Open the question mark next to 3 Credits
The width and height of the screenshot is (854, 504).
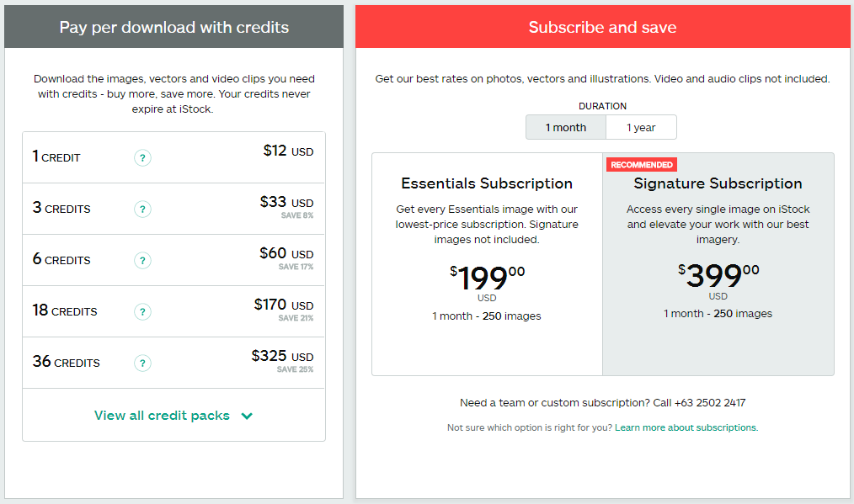tap(142, 209)
